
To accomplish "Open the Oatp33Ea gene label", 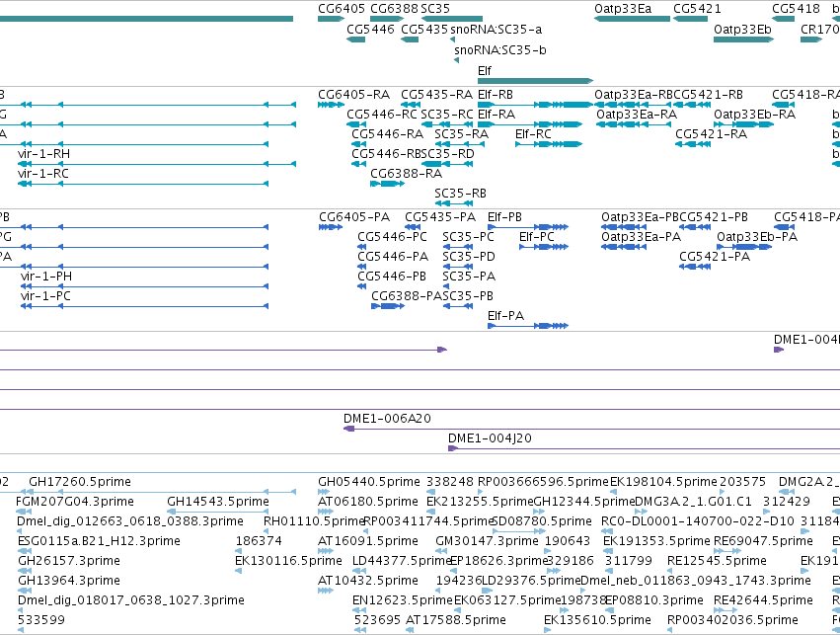I will pyautogui.click(x=623, y=9).
